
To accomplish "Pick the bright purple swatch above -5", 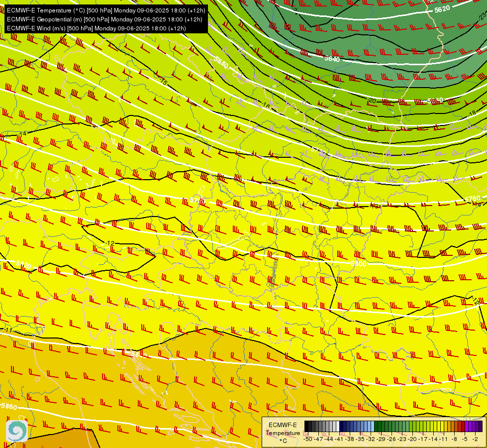I will 467,426.
